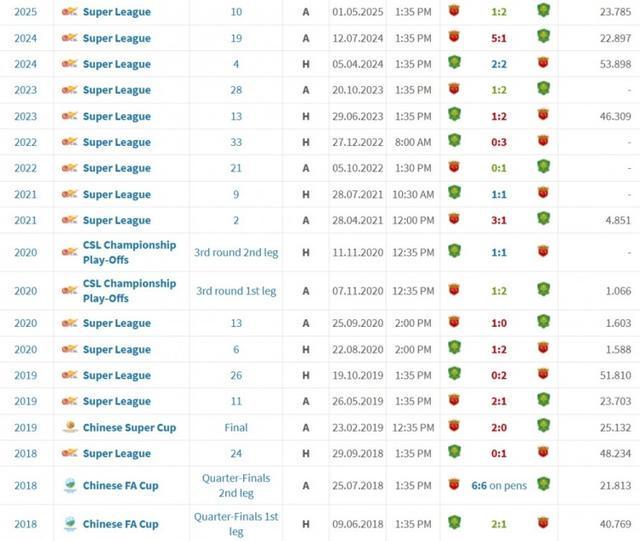The width and height of the screenshot is (640, 541).
Task: Open the CSL Championship Play-Offs link for 07.11.2020
Action: [x=129, y=291]
